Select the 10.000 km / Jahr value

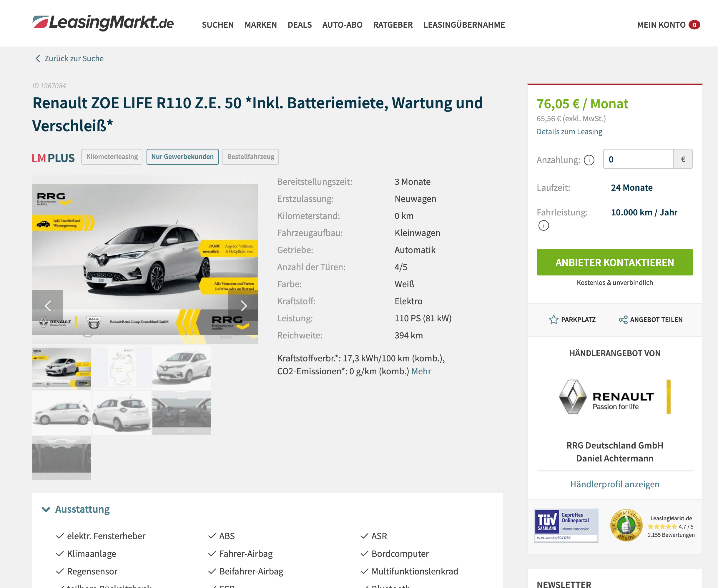pos(644,212)
